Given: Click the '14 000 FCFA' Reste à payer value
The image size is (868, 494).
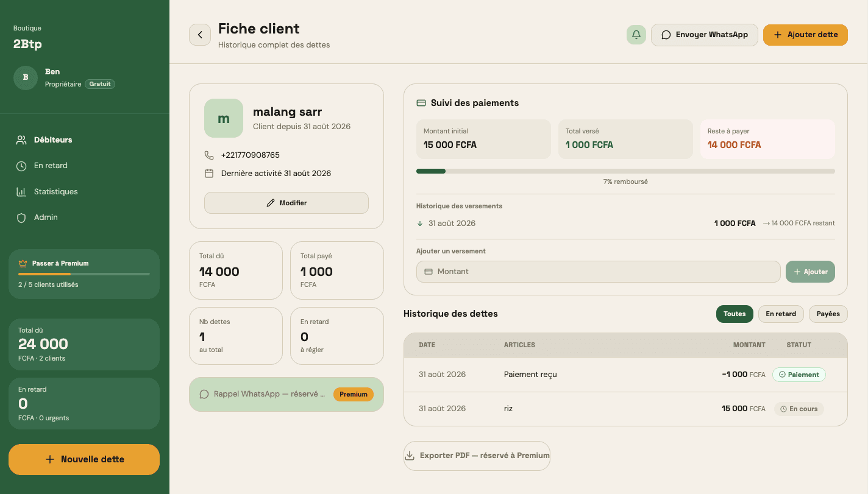Looking at the screenshot, I should (x=734, y=145).
